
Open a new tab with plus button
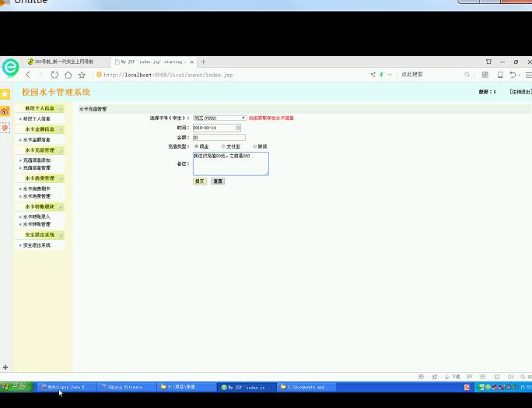[x=203, y=62]
